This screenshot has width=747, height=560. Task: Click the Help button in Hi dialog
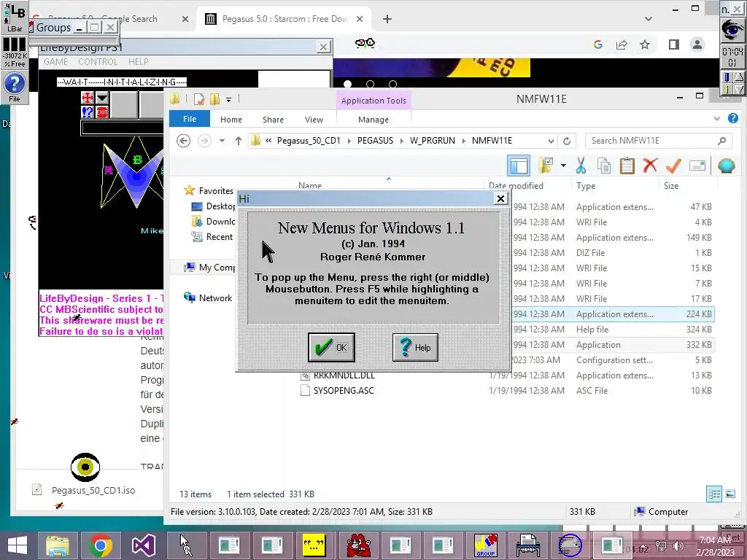(415, 347)
